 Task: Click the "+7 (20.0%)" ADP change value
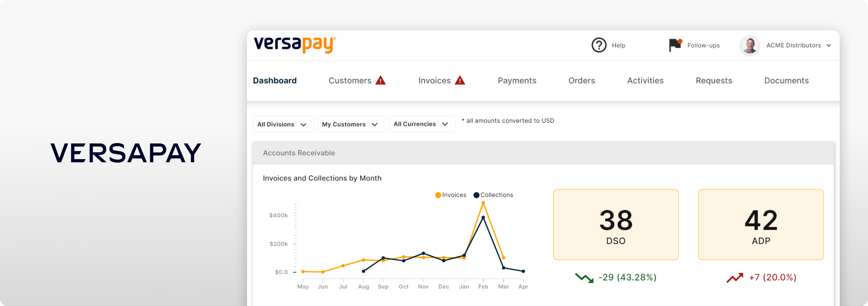(773, 277)
